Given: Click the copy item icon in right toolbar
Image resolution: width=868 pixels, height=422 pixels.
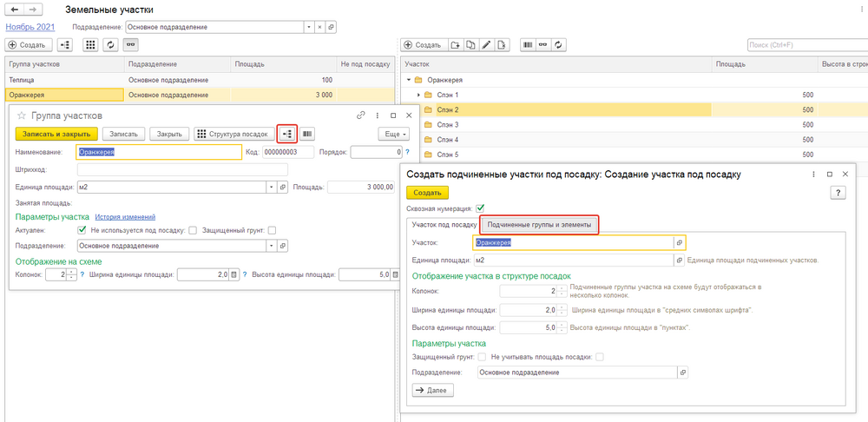Looking at the screenshot, I should [x=471, y=44].
